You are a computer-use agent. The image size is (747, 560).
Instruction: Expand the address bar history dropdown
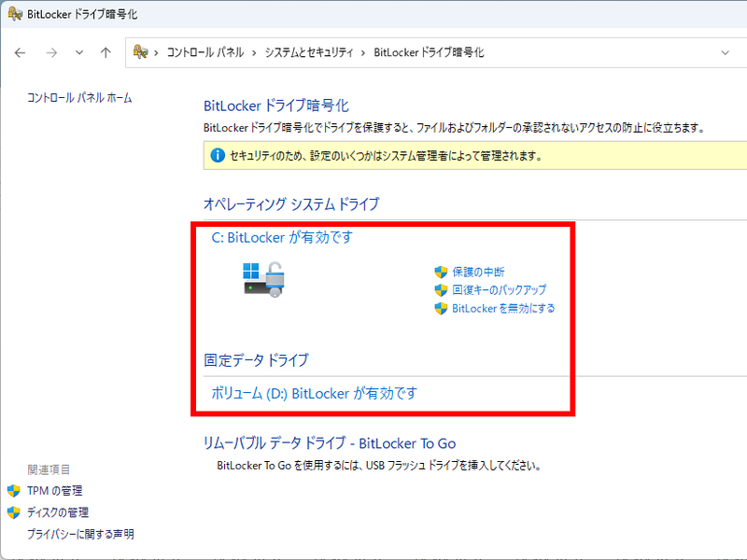[x=726, y=52]
